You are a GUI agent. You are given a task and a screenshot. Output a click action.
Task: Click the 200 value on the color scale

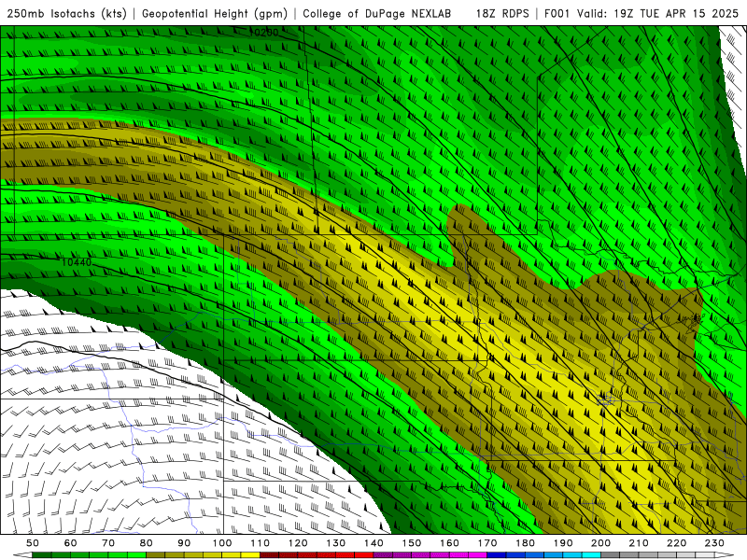tap(601, 543)
